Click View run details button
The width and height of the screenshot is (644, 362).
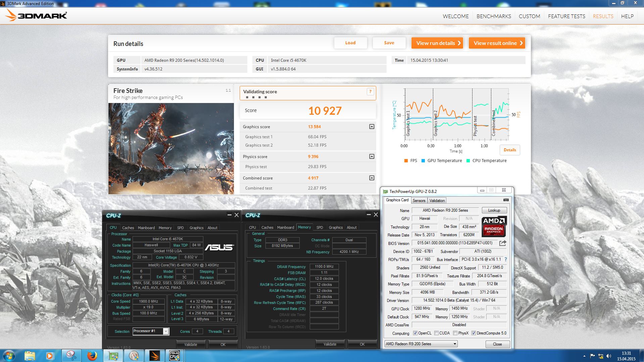tap(437, 43)
